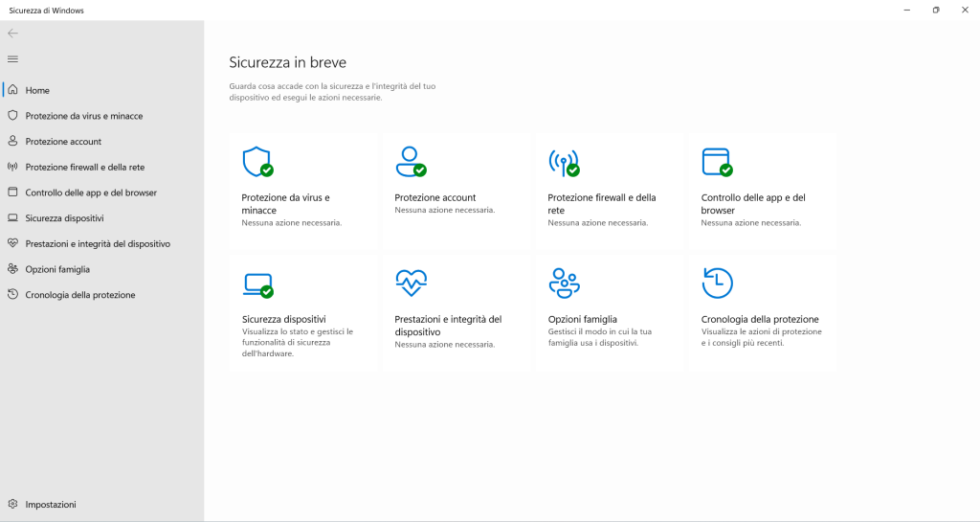Click the person icon beside Protezione account in sidebar
Screen dimensions: 980x522
coord(12,142)
